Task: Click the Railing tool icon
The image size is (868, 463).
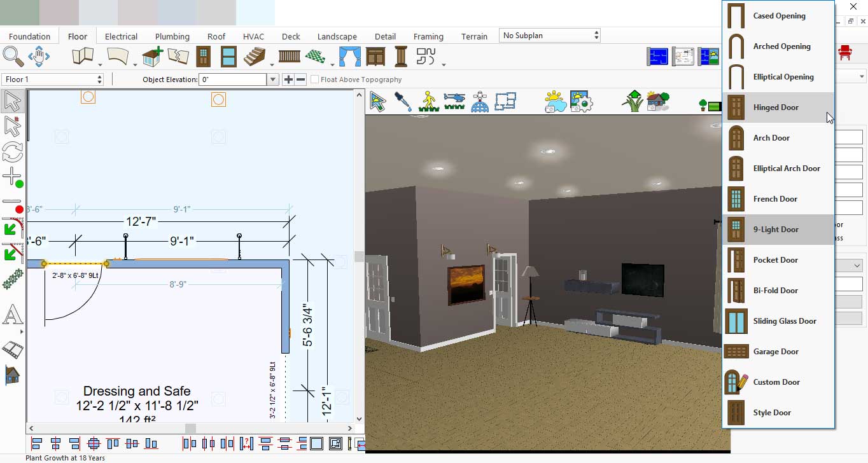Action: click(x=289, y=57)
